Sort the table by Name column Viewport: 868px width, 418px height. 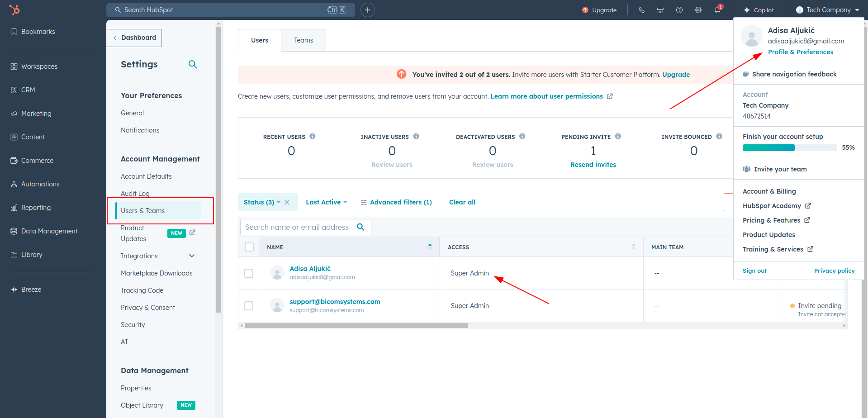pos(430,247)
